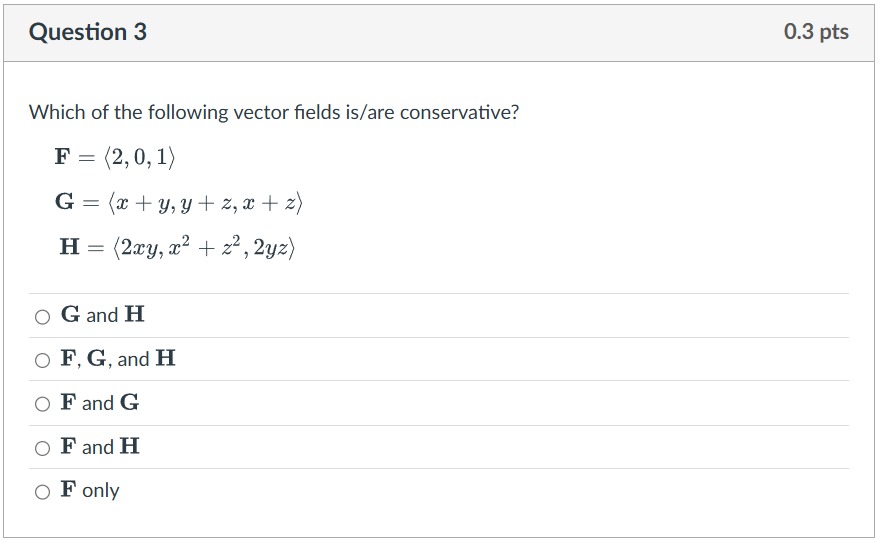Select the 'G and H' radio button
Screen dimensions: 880x542
[x=42, y=317]
